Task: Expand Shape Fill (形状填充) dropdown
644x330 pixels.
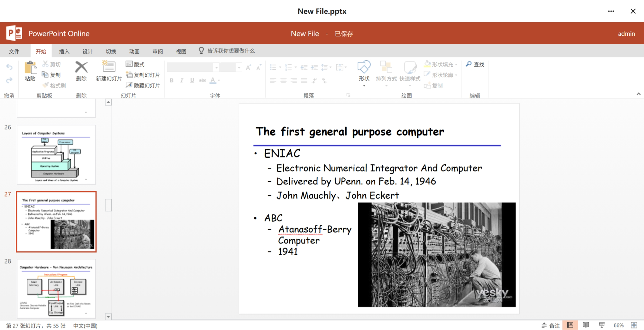Action: click(x=456, y=64)
